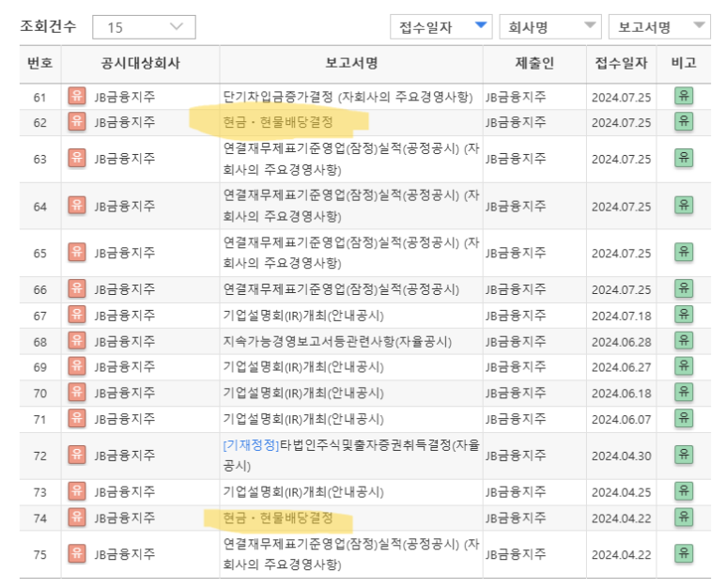Click red 유 icon in row 72
Viewport: 726px width, 588px height.
point(77,456)
